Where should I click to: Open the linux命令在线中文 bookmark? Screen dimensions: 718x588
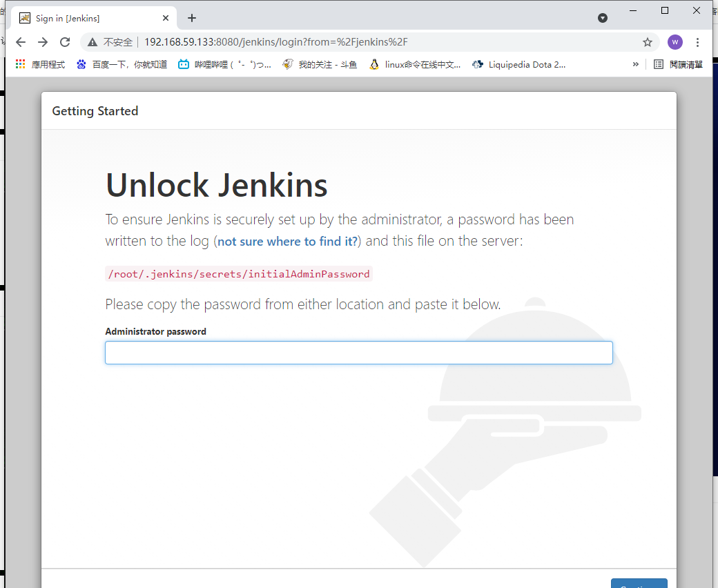[414, 64]
